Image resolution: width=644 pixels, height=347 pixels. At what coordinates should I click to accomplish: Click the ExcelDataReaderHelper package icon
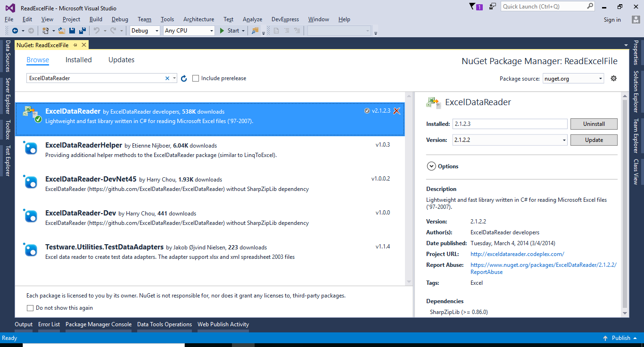click(x=31, y=149)
